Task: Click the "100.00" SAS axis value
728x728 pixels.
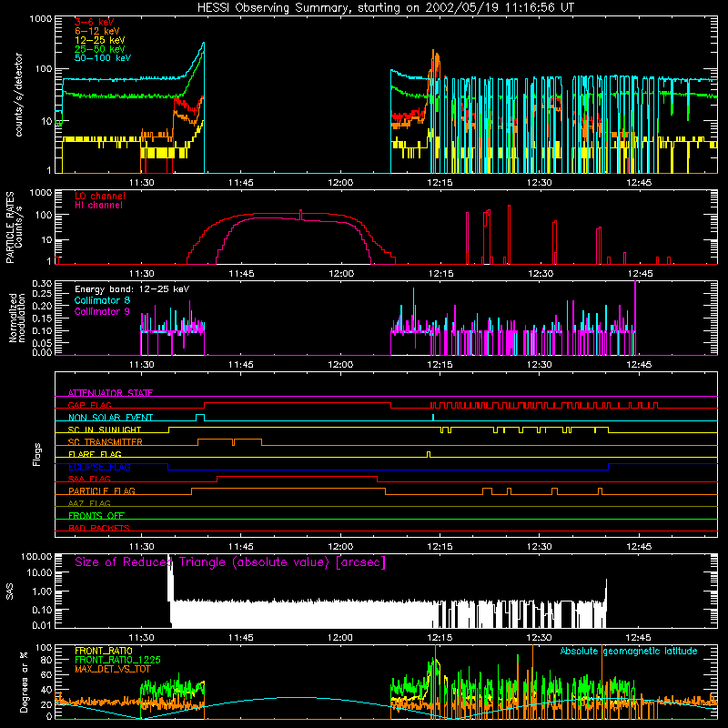Action: [36, 557]
